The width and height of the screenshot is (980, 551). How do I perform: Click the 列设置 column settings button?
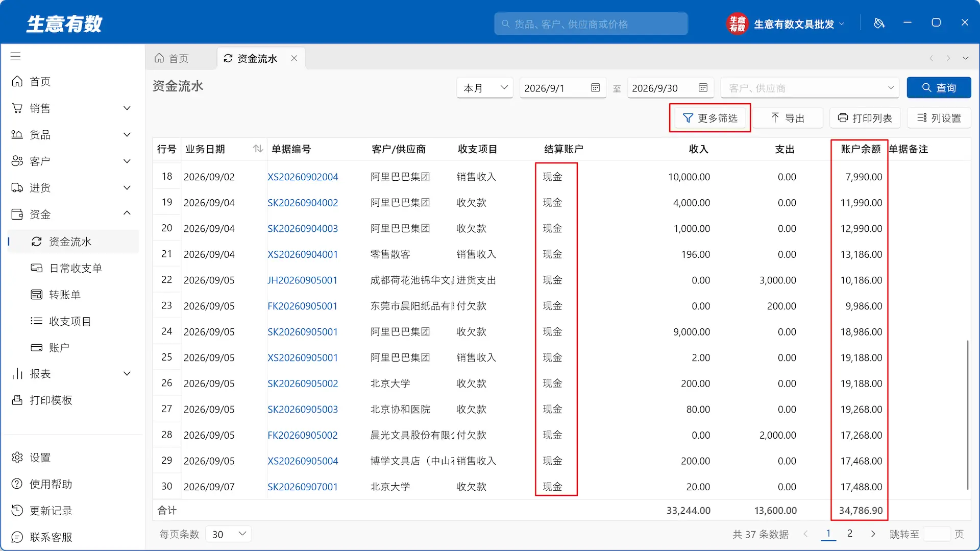[x=939, y=118]
